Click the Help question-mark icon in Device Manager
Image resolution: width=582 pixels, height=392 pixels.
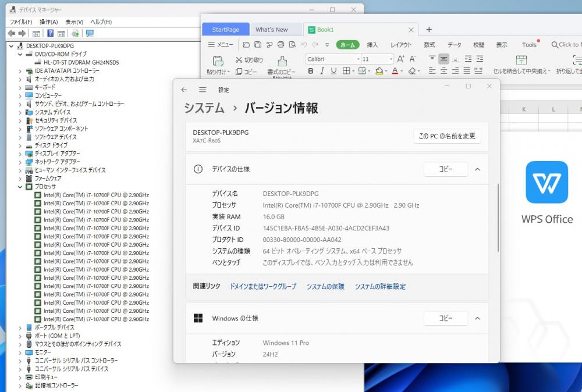[51, 33]
